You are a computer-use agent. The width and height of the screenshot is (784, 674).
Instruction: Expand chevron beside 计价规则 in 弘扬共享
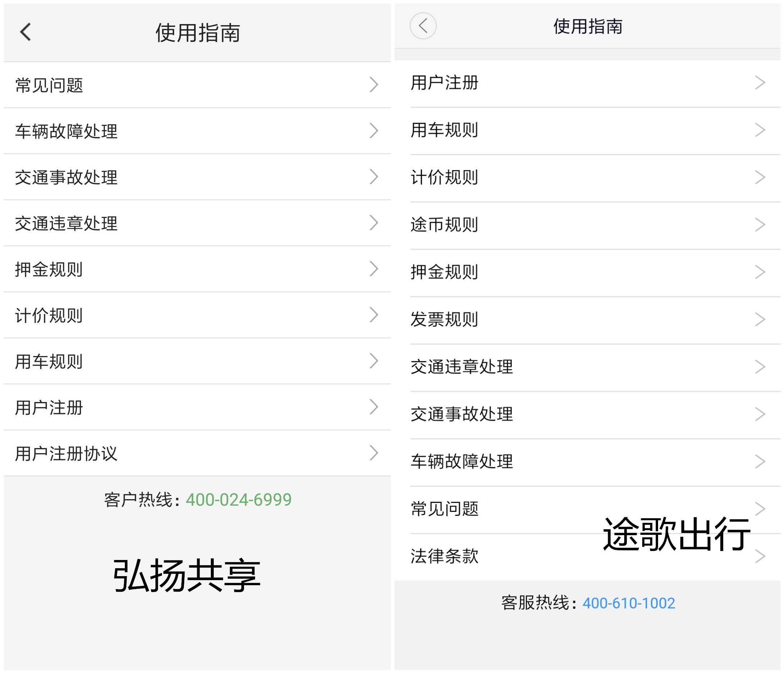click(374, 315)
